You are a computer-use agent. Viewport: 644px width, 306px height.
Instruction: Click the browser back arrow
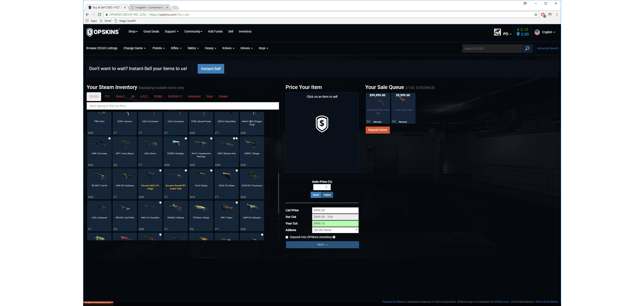pos(87,14)
